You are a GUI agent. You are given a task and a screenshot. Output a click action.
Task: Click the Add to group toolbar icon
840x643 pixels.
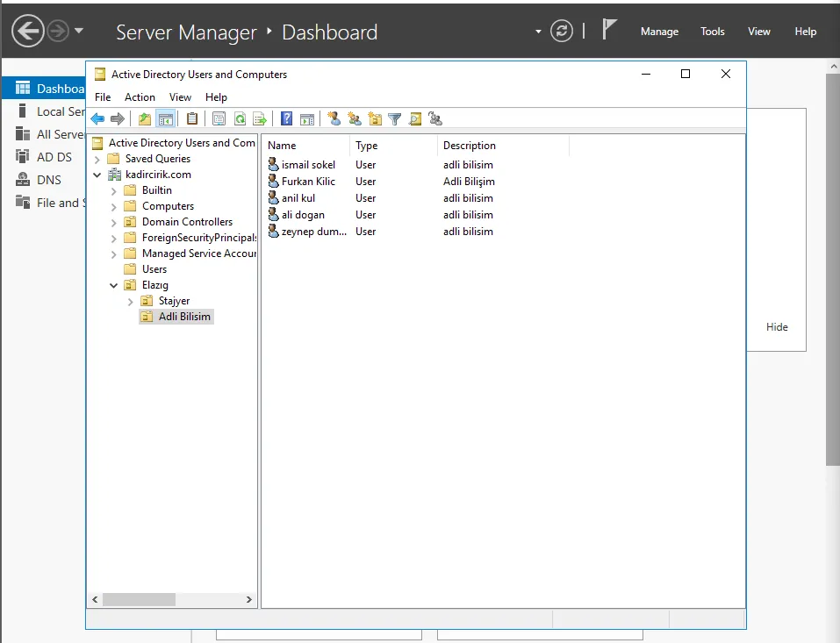click(x=435, y=118)
